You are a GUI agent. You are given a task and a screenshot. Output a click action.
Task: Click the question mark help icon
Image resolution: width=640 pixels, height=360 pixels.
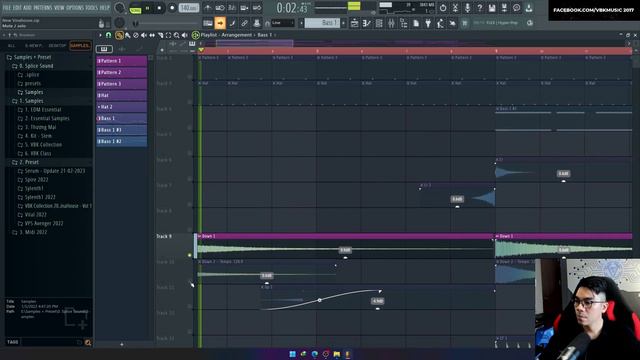[480, 8]
